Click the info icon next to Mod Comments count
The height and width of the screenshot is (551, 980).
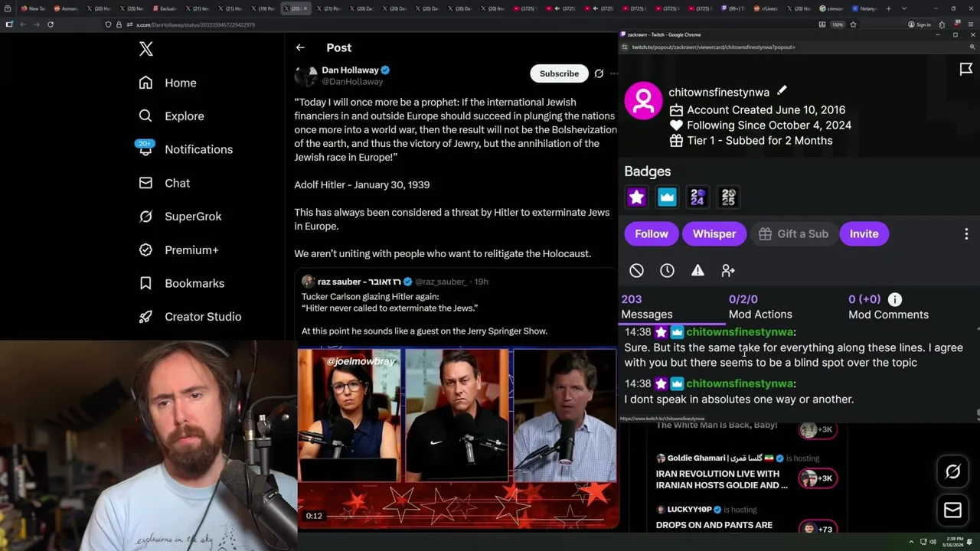pyautogui.click(x=895, y=299)
